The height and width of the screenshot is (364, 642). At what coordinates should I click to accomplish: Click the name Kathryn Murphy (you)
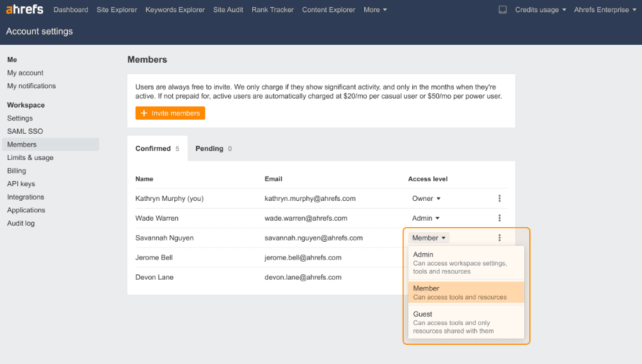click(170, 198)
